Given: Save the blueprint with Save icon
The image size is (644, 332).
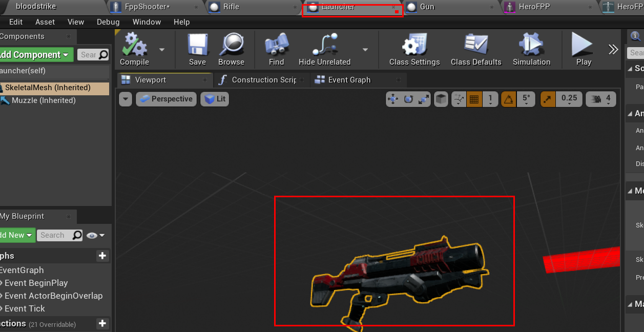Looking at the screenshot, I should click(x=197, y=49).
